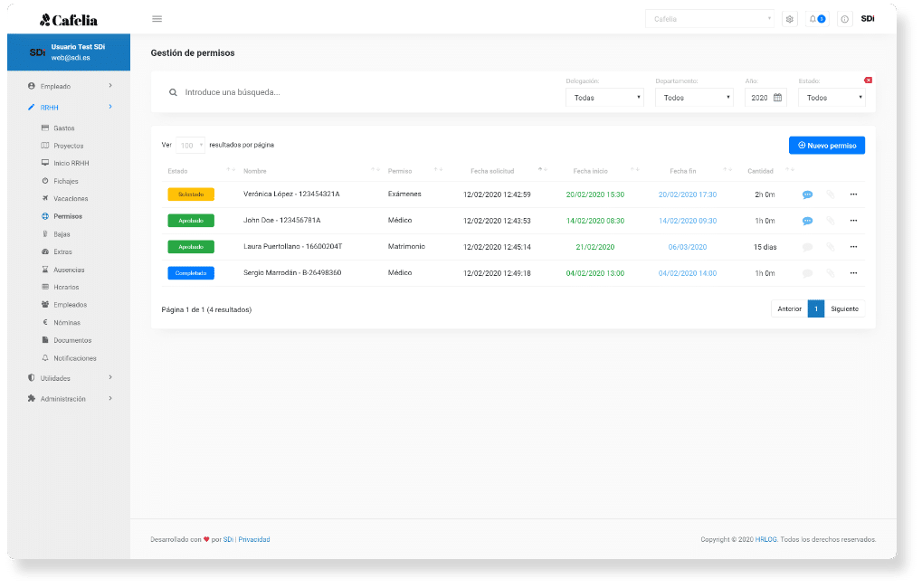Screen dimensions: 922x588
Task: Clear filters with red X icon
Action: tap(868, 80)
